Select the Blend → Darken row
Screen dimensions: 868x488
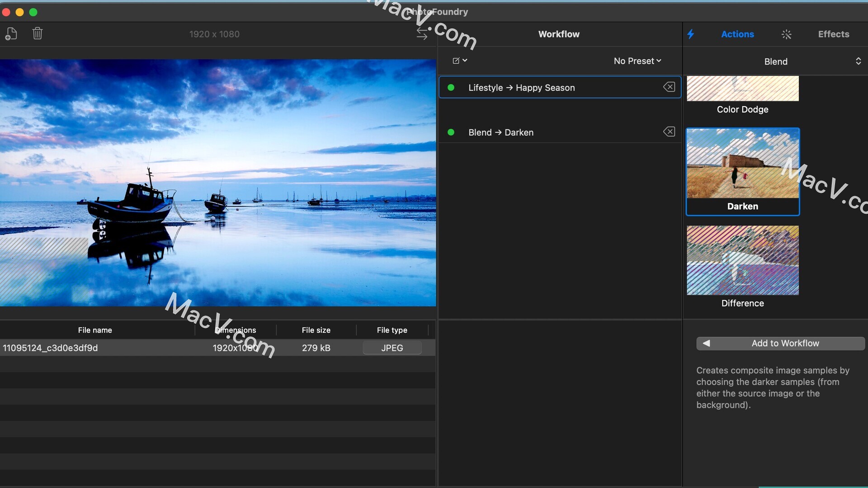(x=560, y=132)
